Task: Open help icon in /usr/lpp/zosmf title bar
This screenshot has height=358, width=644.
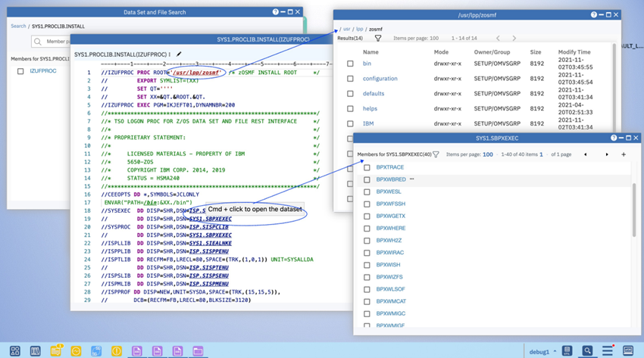Action: point(594,15)
